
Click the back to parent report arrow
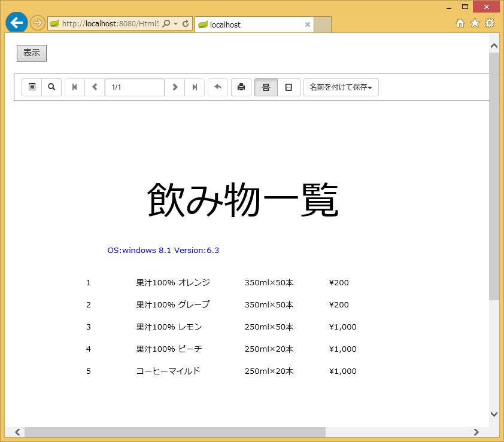[218, 87]
